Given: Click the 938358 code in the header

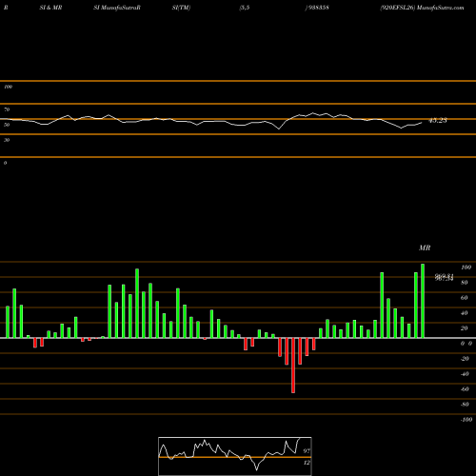Looking at the screenshot, I should click(x=318, y=8).
